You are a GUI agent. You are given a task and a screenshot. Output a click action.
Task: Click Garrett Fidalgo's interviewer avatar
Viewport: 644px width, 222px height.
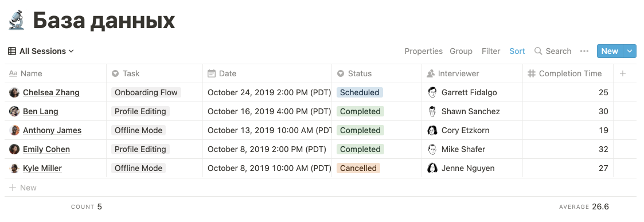click(432, 92)
